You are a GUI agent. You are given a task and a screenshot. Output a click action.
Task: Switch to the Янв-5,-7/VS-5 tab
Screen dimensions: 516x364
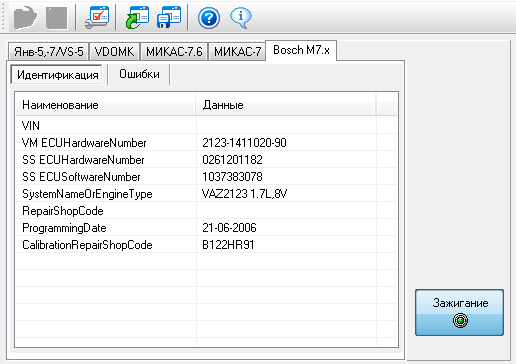click(48, 52)
